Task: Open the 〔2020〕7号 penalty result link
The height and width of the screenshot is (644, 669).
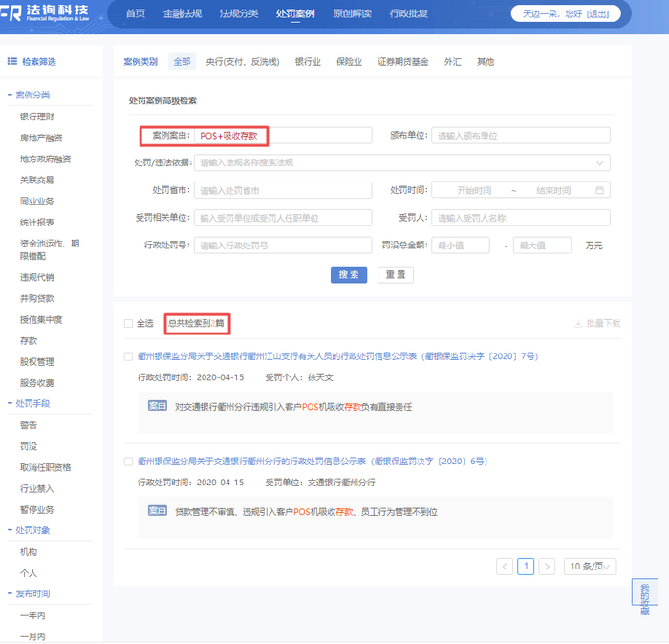Action: 338,356
